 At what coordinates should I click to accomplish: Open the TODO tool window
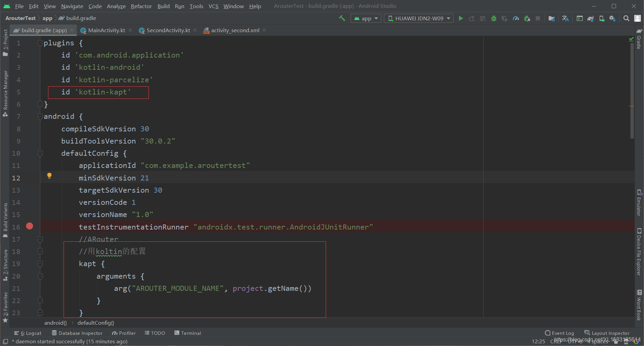pyautogui.click(x=155, y=333)
